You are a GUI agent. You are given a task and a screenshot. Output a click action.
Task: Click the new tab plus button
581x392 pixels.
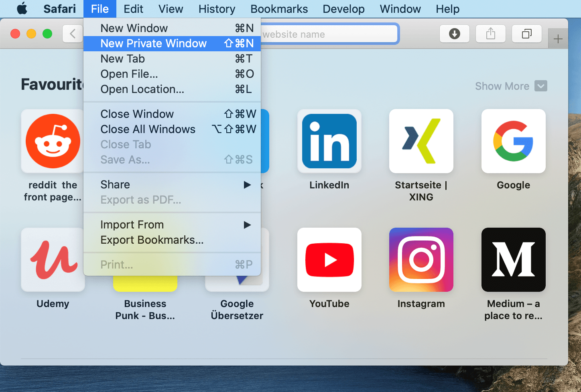[558, 38]
